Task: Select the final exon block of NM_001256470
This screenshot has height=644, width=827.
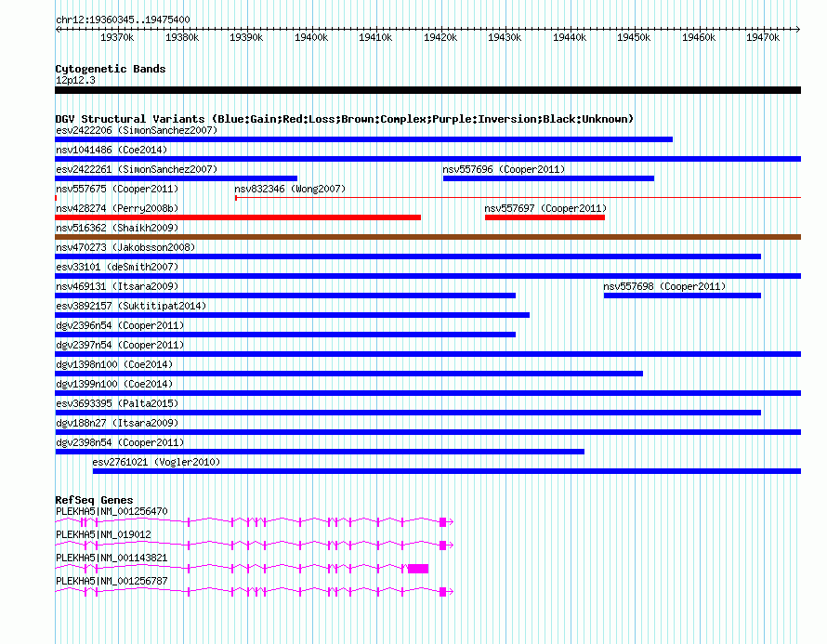Action: (443, 522)
